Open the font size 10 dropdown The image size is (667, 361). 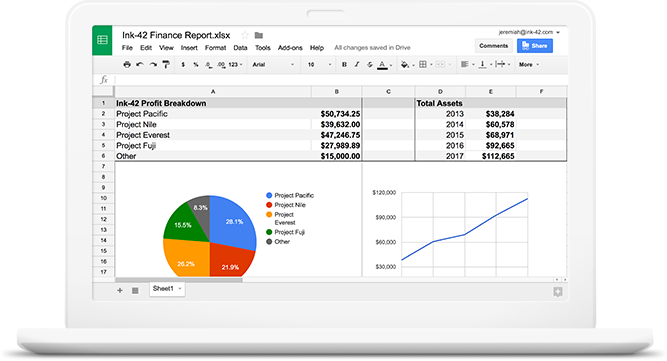click(319, 65)
